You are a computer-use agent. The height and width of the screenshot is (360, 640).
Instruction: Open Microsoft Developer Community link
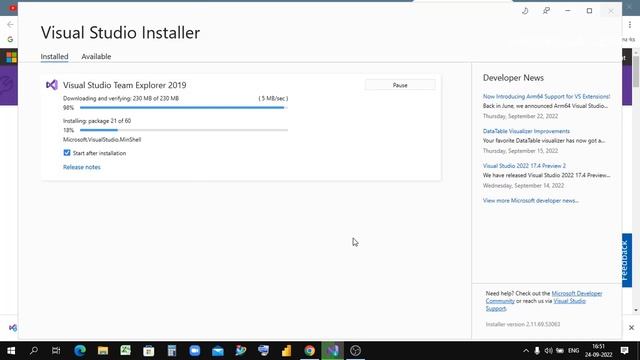point(576,293)
